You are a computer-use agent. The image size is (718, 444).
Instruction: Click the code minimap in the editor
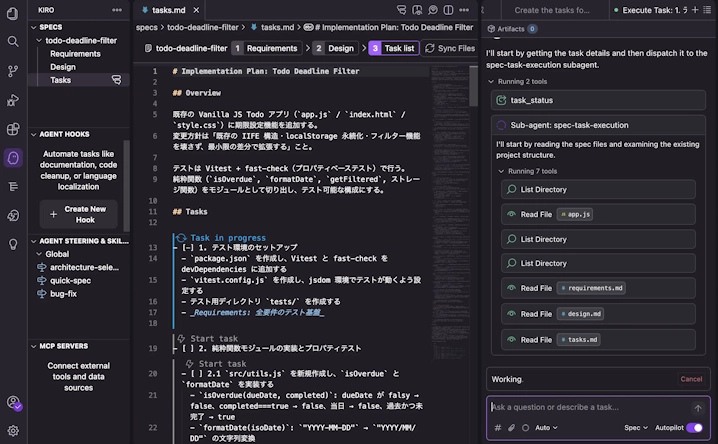(450, 211)
